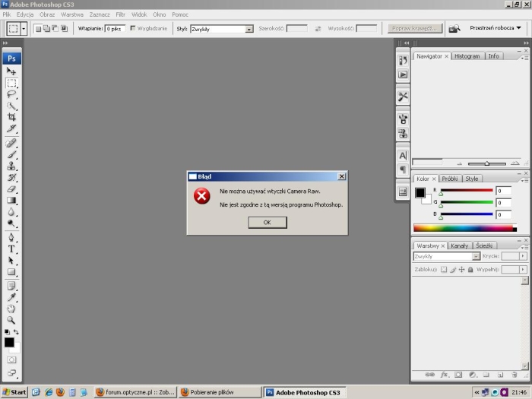Open the Wypełnij fill arrow
The height and width of the screenshot is (399, 532).
523,269
